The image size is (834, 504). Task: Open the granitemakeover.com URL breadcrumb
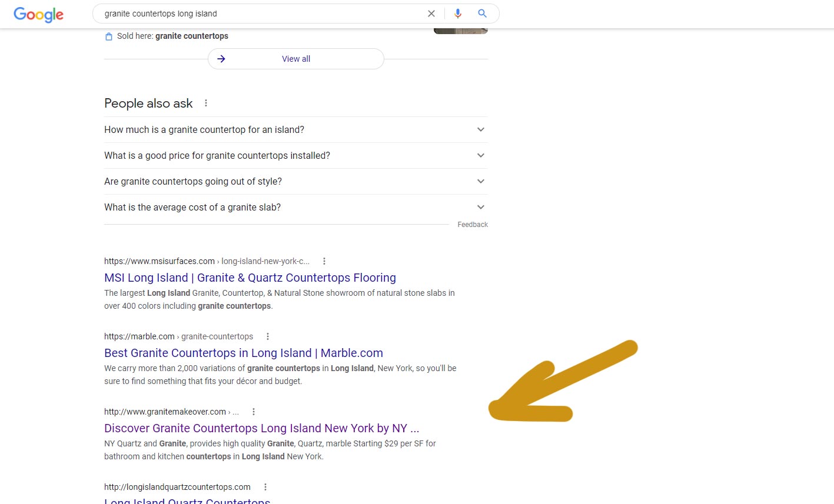(171, 412)
